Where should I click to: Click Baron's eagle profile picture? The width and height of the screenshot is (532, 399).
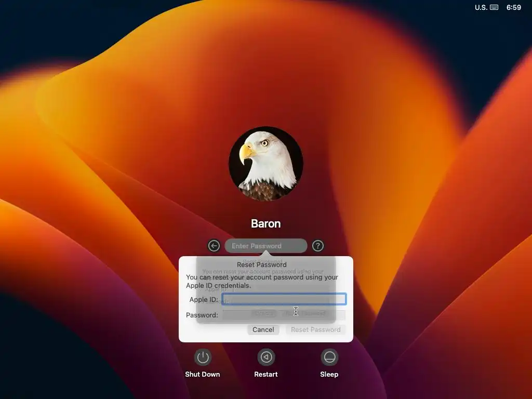[266, 164]
